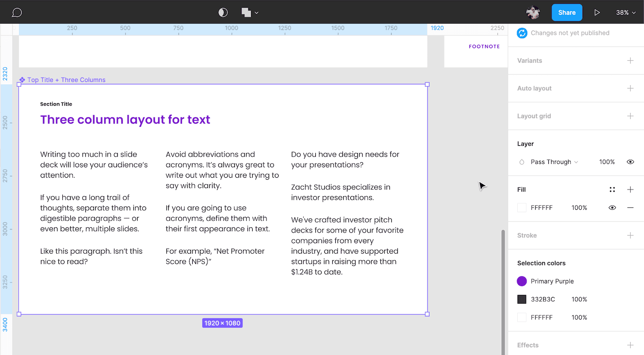Click the Variants section header
The image size is (644, 355).
point(529,60)
